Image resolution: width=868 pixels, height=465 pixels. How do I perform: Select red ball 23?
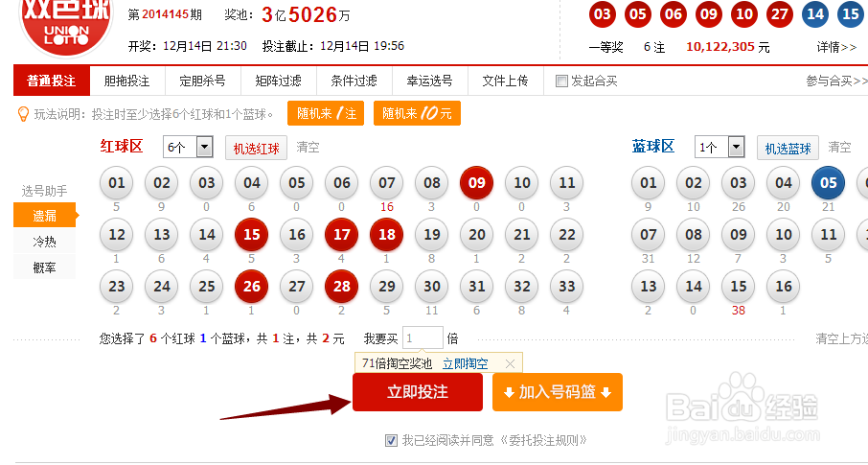(116, 287)
